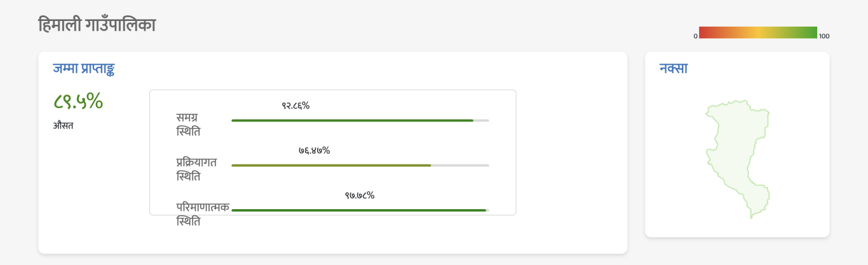Click the red end of the color legend

pyautogui.click(x=704, y=32)
